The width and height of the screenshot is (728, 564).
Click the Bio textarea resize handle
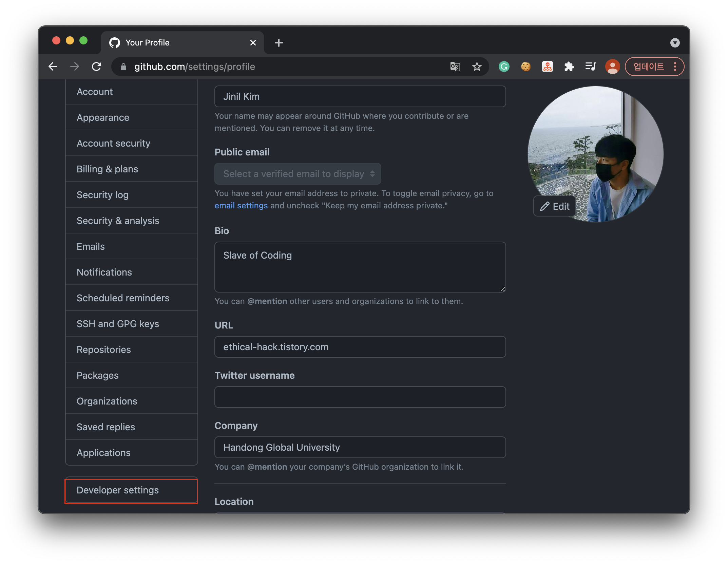click(x=502, y=289)
